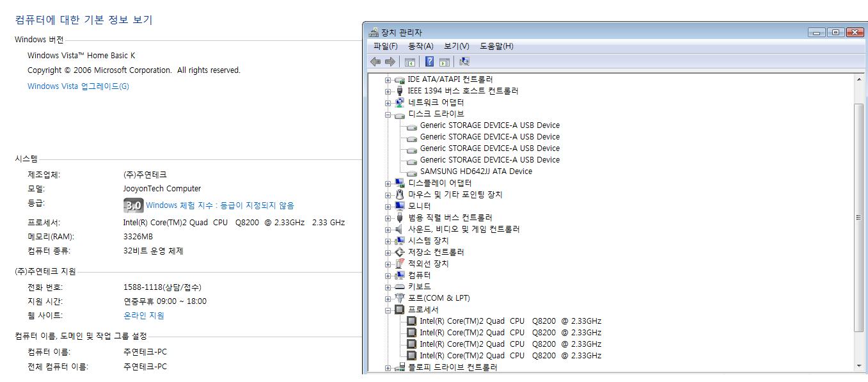Image resolution: width=868 pixels, height=382 pixels.
Task: Select the 저장소 컨트롤러 label
Action: (436, 252)
